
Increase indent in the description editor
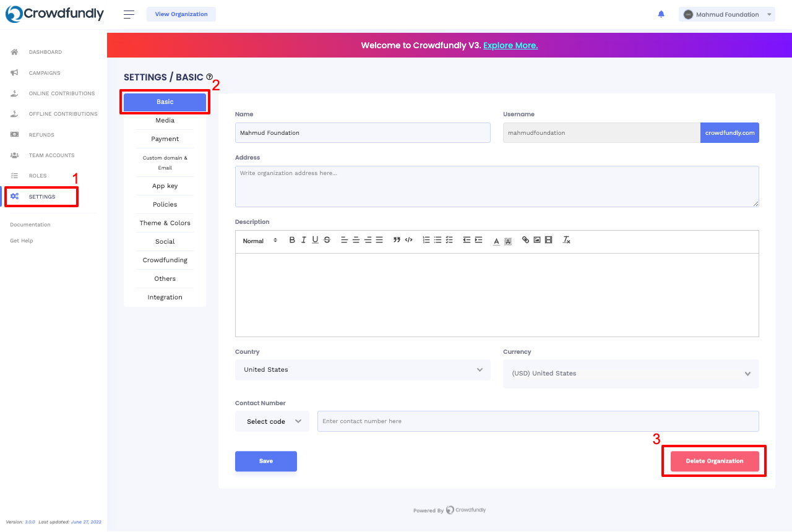coord(478,240)
